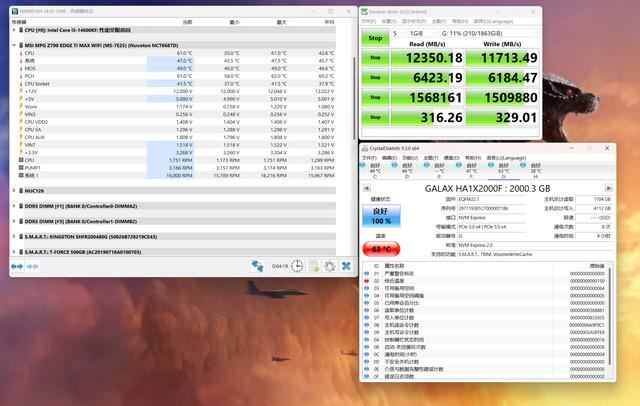Click the 当前 column header in HWiNFO

point(187,22)
